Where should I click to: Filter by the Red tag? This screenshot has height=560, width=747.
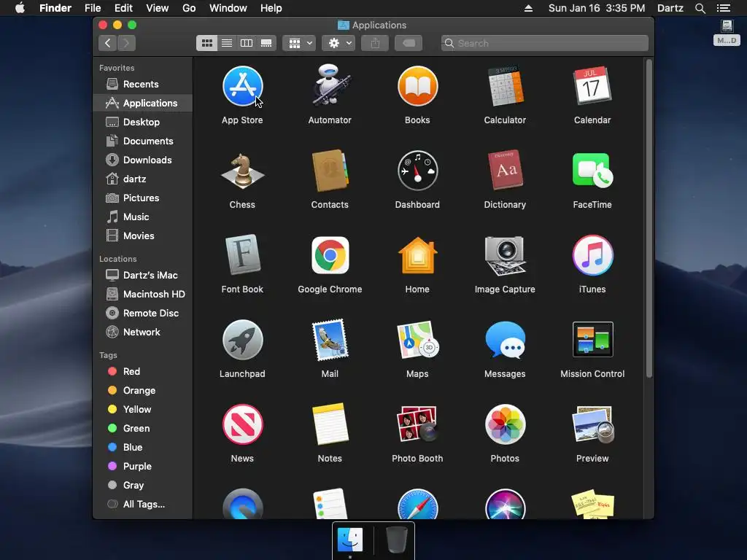click(x=143, y=371)
